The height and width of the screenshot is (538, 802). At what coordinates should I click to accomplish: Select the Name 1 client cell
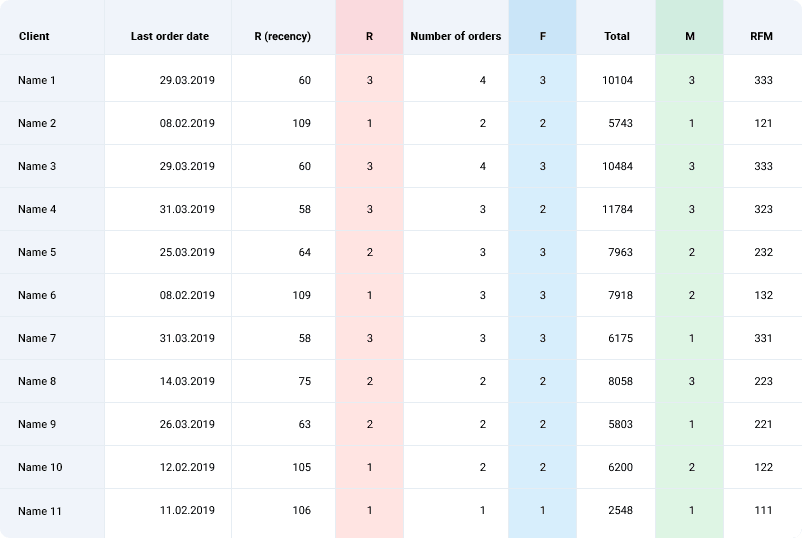click(x=37, y=80)
